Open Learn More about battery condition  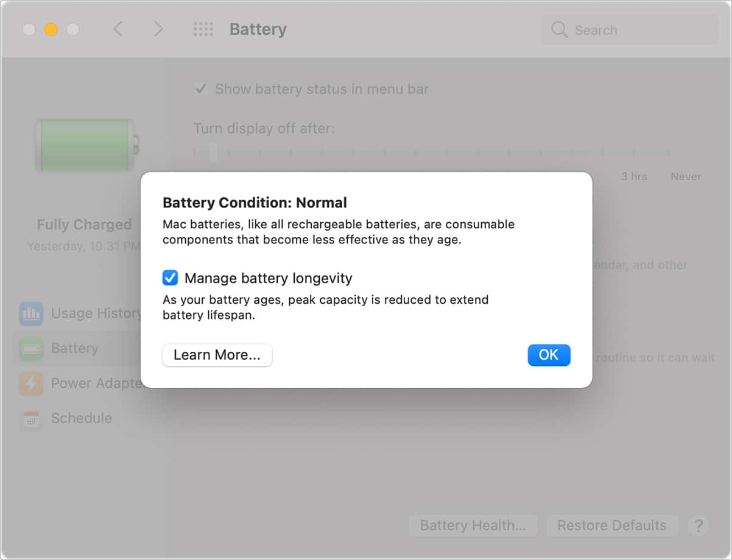tap(217, 355)
